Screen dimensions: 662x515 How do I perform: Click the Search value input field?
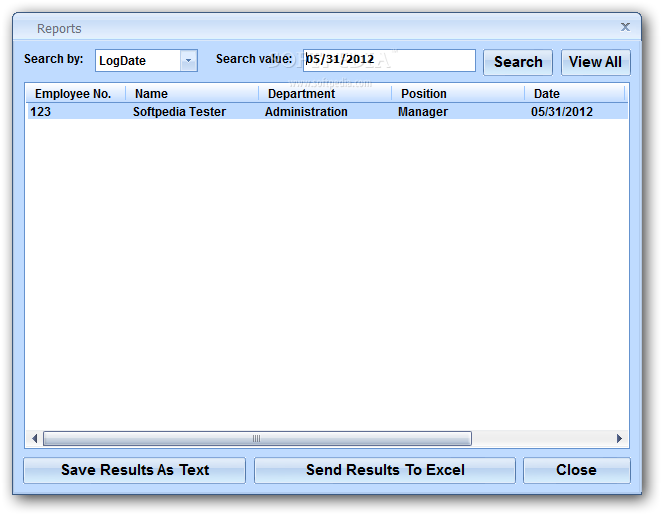point(389,60)
